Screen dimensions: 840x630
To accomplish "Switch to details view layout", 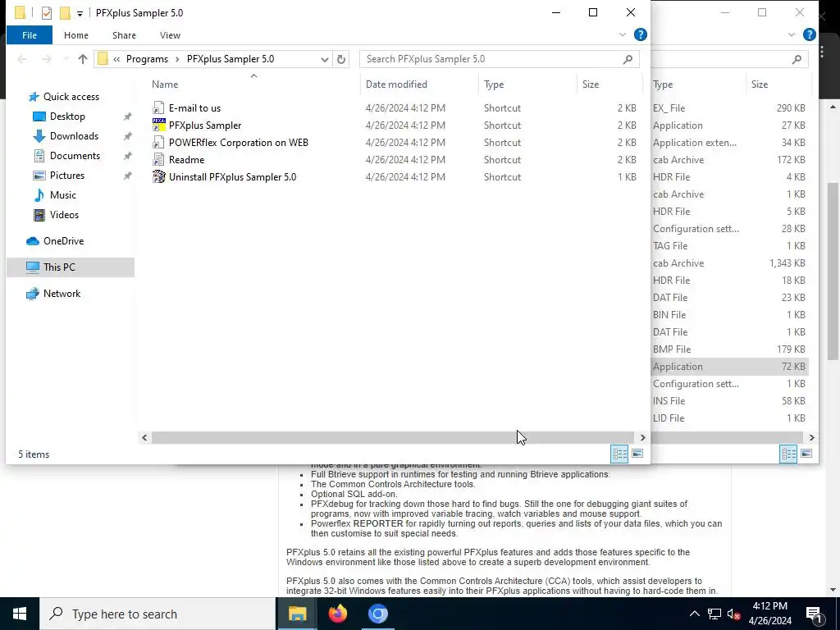I will (x=620, y=454).
